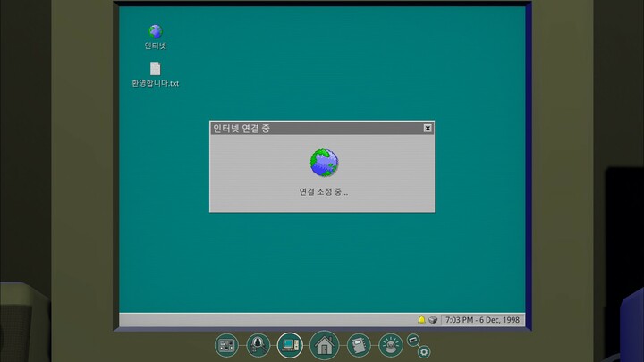Open the yellow bell notification tray icon
The height and width of the screenshot is (362, 644).
point(421,320)
